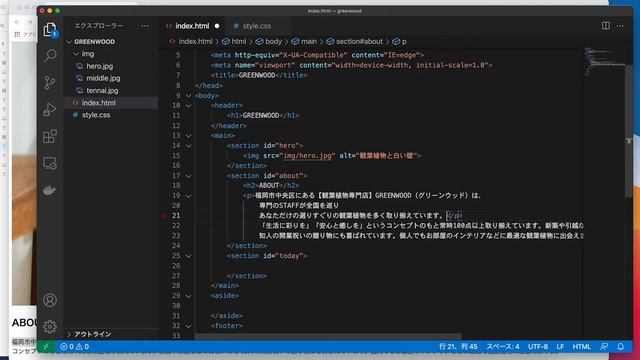Split the editor to the right
This screenshot has width=640, height=360.
tap(606, 26)
